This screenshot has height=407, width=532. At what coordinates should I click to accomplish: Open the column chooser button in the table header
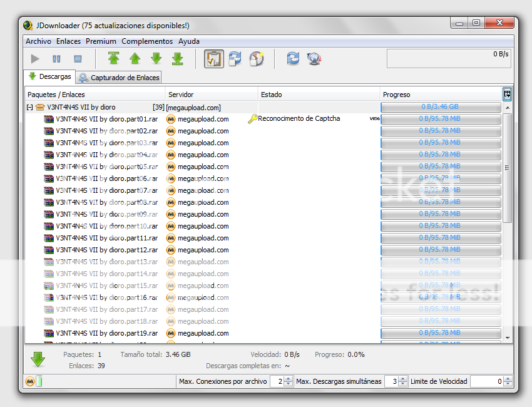[507, 94]
